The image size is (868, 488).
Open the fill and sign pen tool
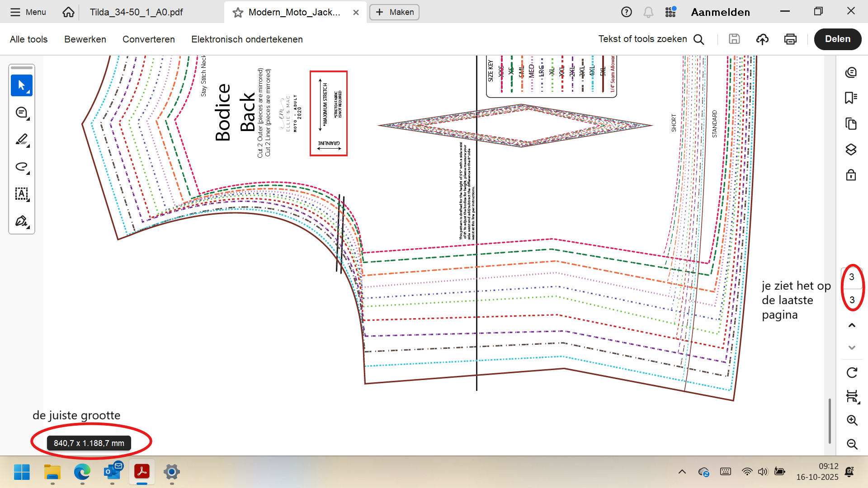point(21,221)
